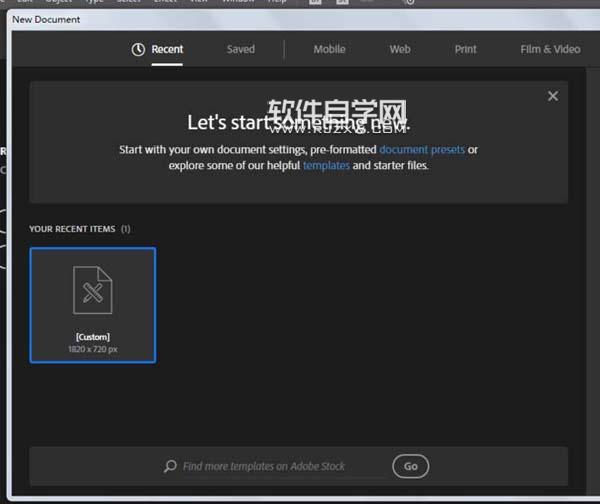Switch to the Saved tab

240,49
